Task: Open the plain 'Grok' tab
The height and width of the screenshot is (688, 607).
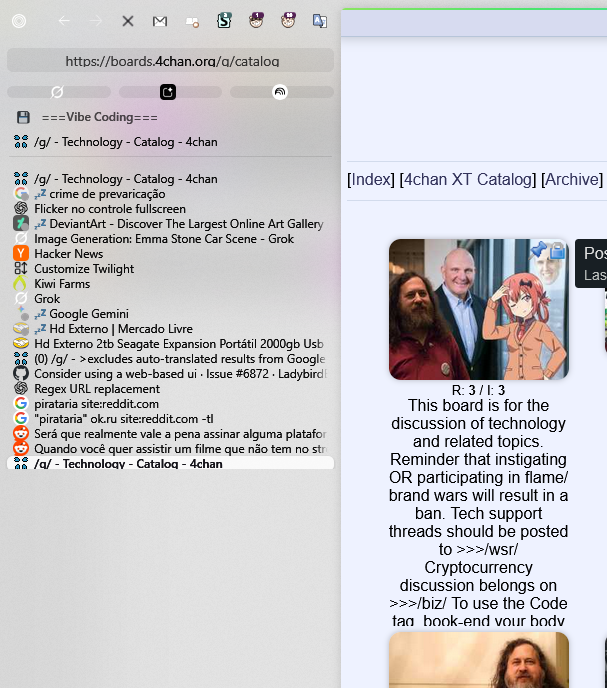Action: [170, 298]
